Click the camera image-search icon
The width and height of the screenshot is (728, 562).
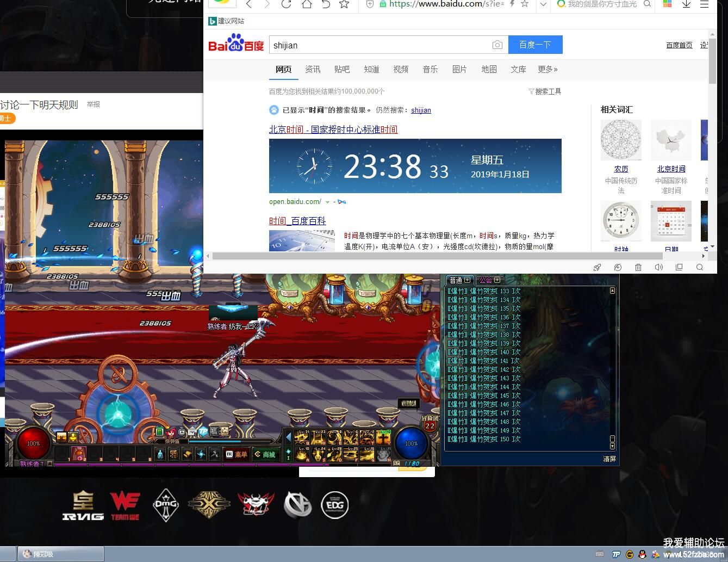coord(497,45)
